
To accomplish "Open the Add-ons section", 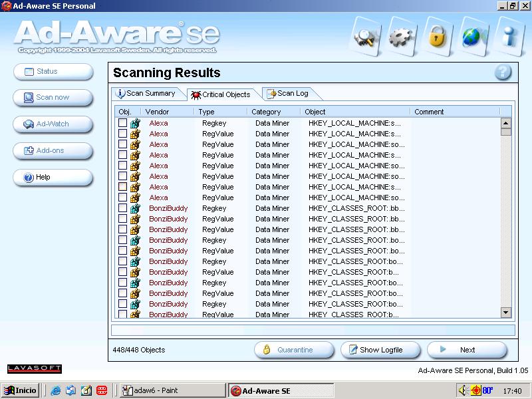I will coord(53,151).
